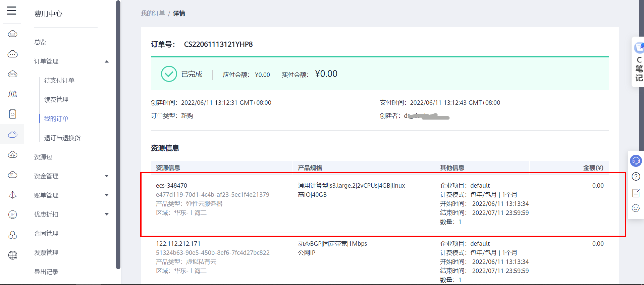Click order number CS22061113121YHP8
This screenshot has width=644, height=285.
(x=218, y=44)
